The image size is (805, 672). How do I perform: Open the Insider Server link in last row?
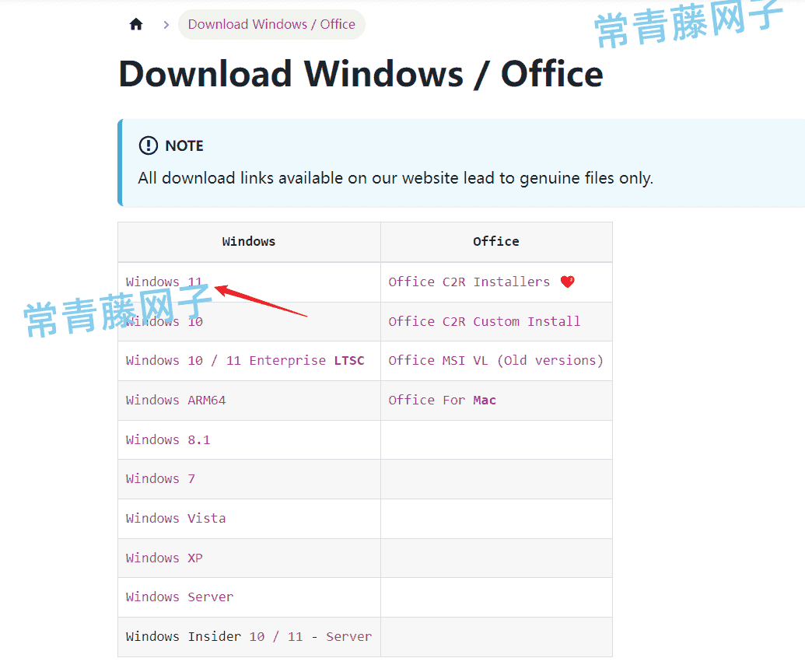[x=348, y=636]
